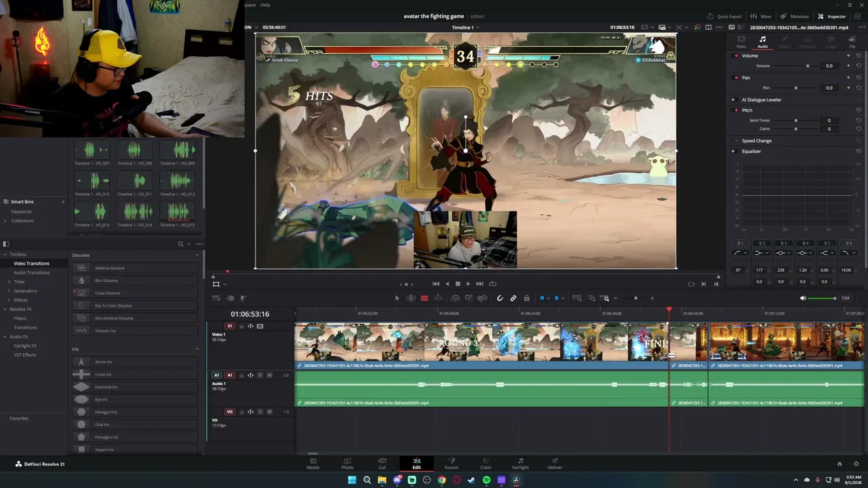Toggle position lock icon
This screenshot has width=868, height=488.
[526, 298]
